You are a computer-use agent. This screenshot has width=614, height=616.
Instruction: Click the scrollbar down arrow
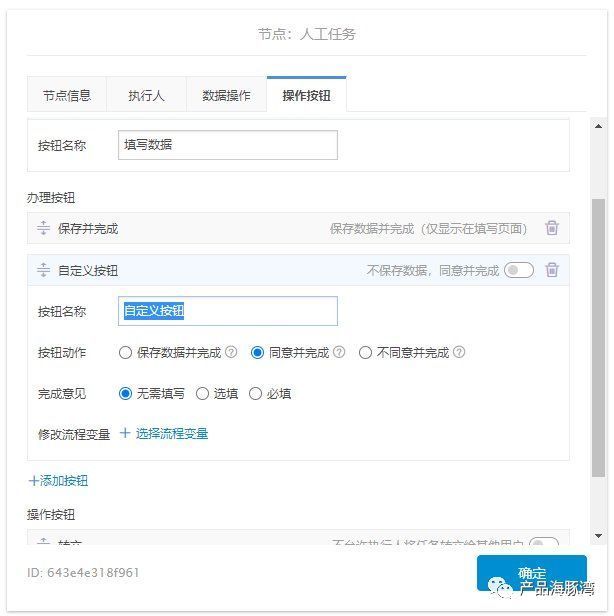(598, 535)
